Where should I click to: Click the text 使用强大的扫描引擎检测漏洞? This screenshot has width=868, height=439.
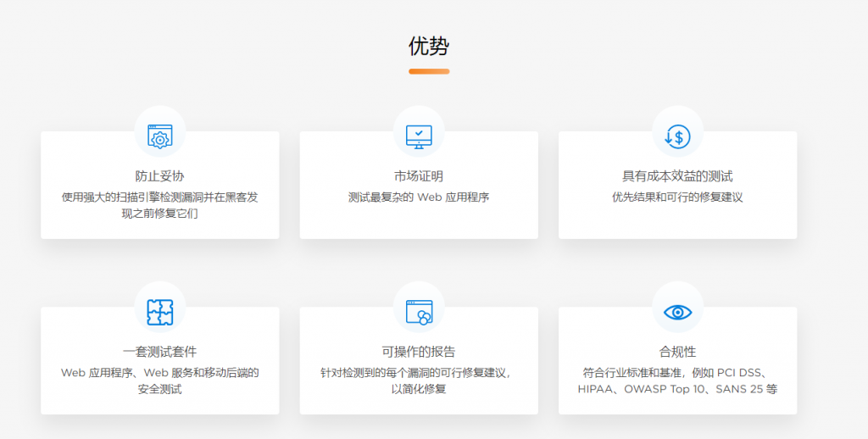pyautogui.click(x=132, y=197)
